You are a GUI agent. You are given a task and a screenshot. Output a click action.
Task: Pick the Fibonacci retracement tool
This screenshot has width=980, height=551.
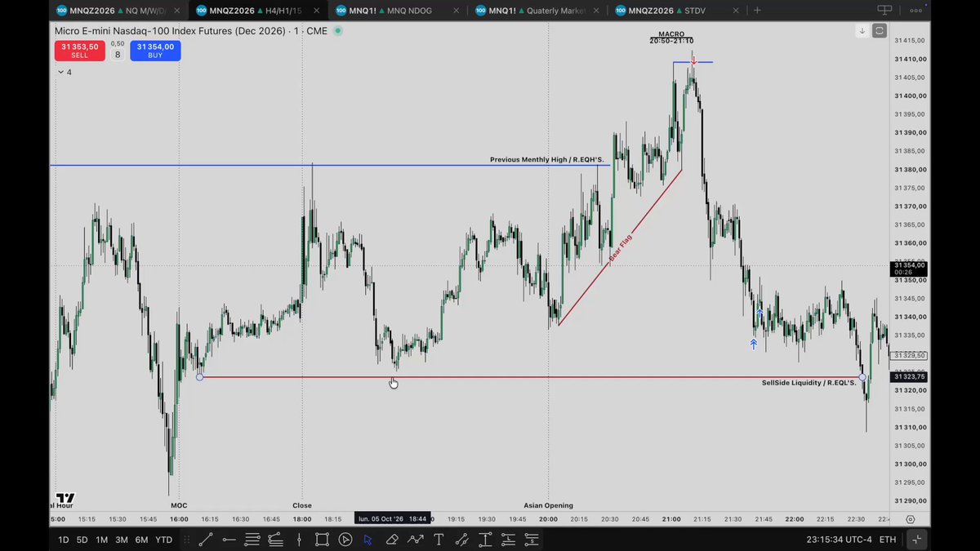click(x=252, y=540)
